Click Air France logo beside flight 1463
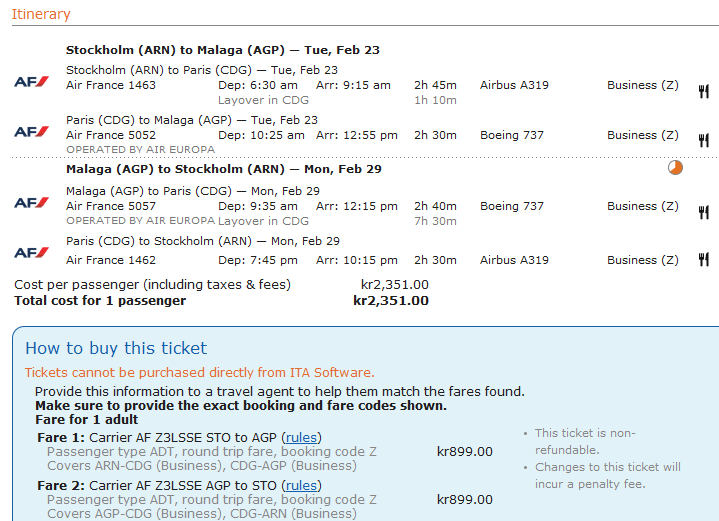Viewport: 719px width, 521px height. pyautogui.click(x=31, y=81)
